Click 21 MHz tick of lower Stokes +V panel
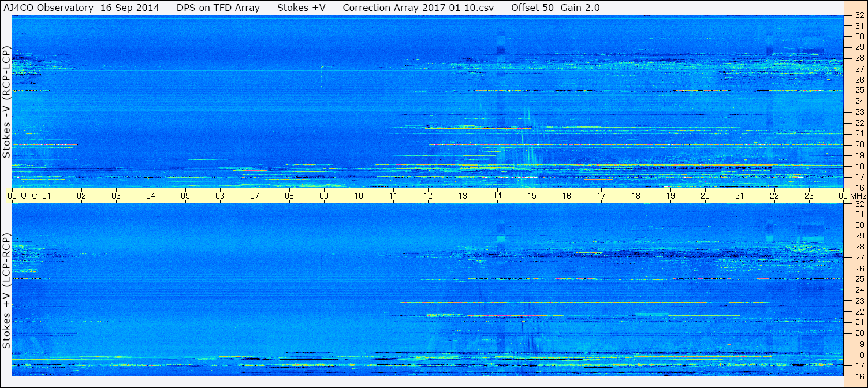This screenshot has width=868, height=388. pos(859,322)
